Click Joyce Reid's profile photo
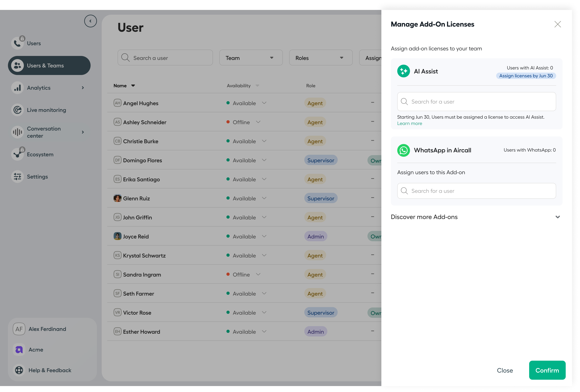580x392 pixels. (x=117, y=236)
